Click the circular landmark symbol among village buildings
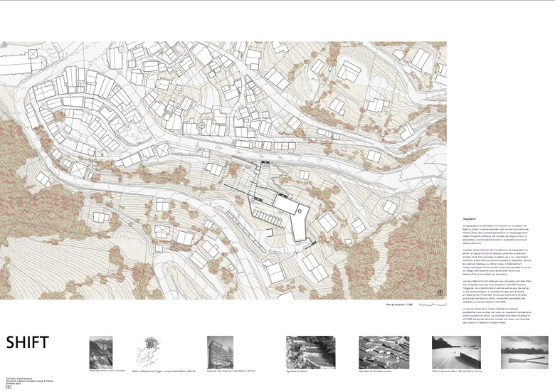 202,125
